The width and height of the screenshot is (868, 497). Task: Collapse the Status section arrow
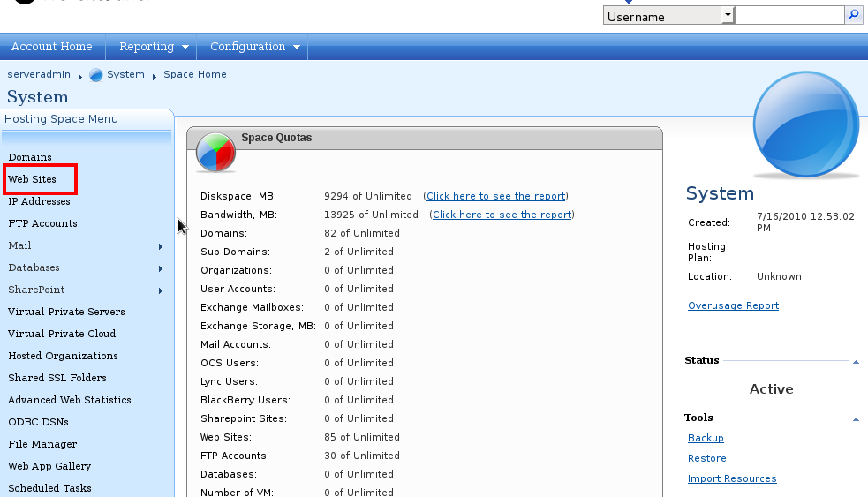click(856, 362)
